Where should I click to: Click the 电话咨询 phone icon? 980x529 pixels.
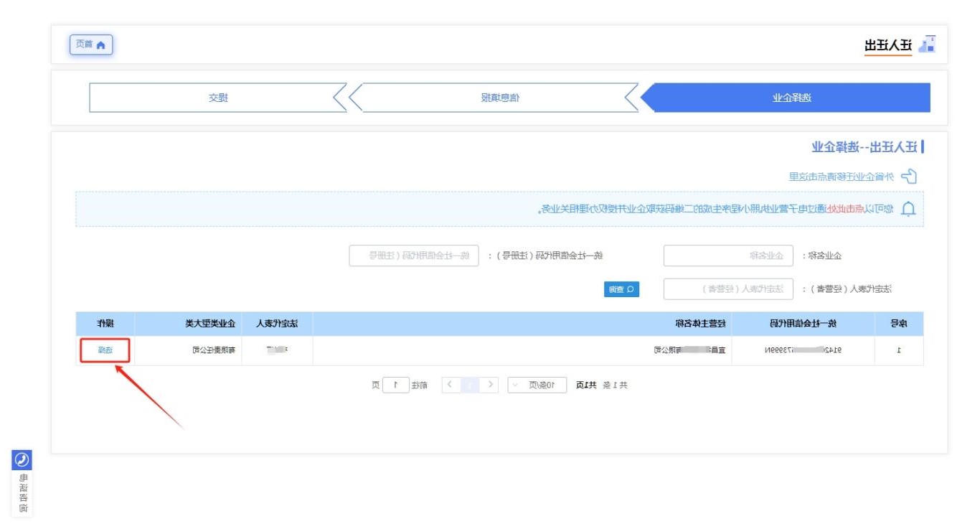22,460
